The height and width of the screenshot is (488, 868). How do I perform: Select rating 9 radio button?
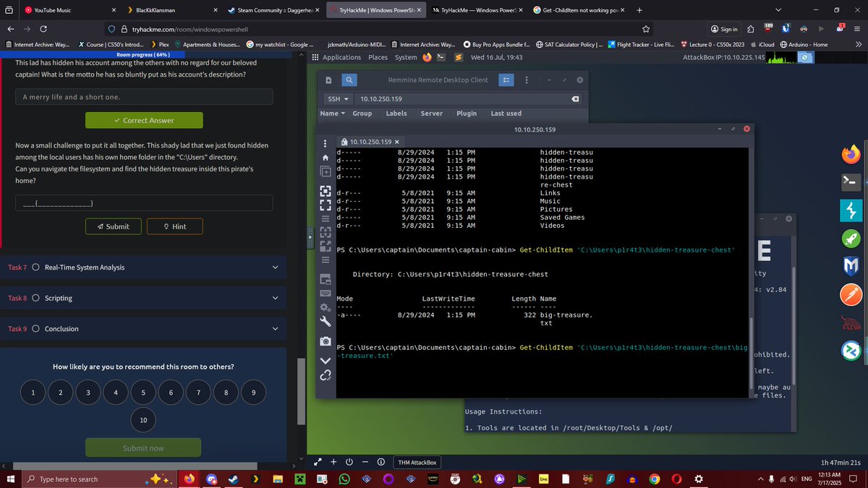coord(253,392)
